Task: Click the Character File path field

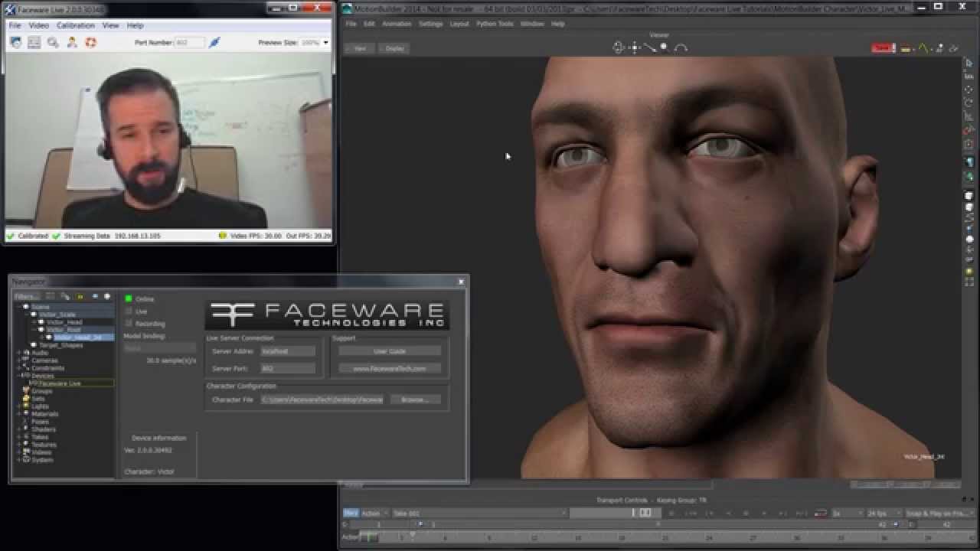Action: pyautogui.click(x=322, y=399)
